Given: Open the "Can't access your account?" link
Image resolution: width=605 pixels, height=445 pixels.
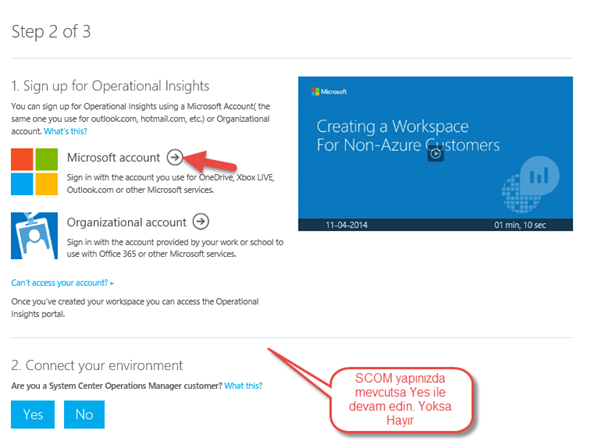Looking at the screenshot, I should tap(59, 283).
